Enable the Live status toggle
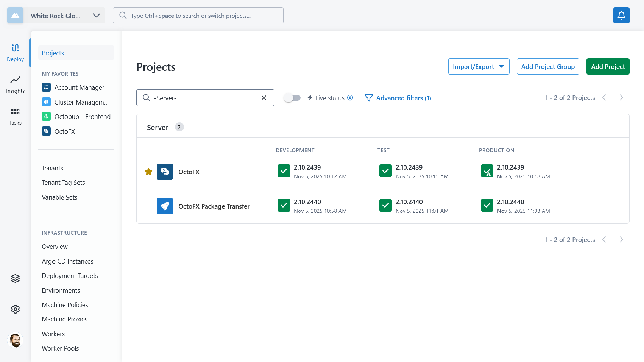The height and width of the screenshot is (362, 644). point(292,98)
